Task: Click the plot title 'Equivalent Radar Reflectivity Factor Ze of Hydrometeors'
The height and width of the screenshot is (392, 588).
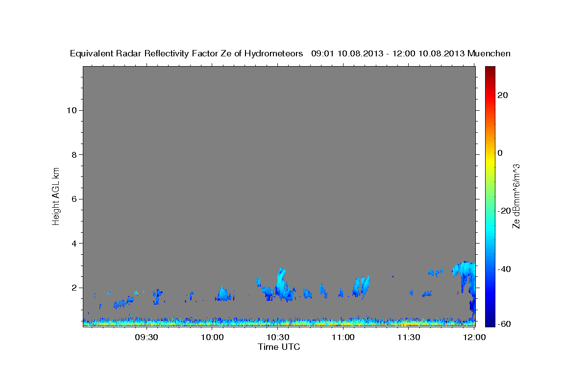Action: pos(187,53)
